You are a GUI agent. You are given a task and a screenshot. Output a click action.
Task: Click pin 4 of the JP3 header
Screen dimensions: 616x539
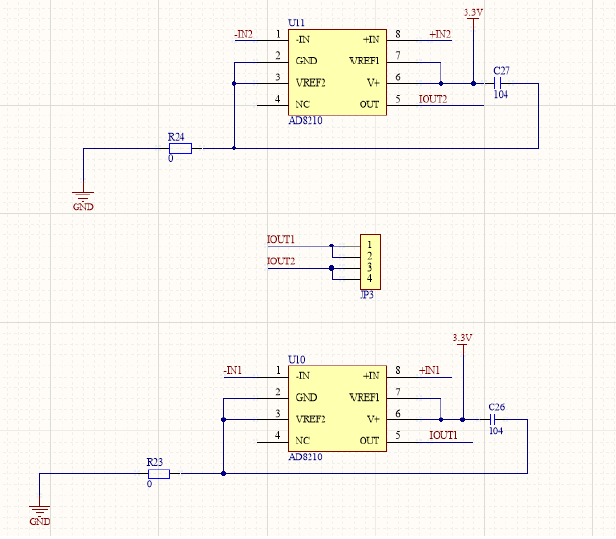(370, 279)
